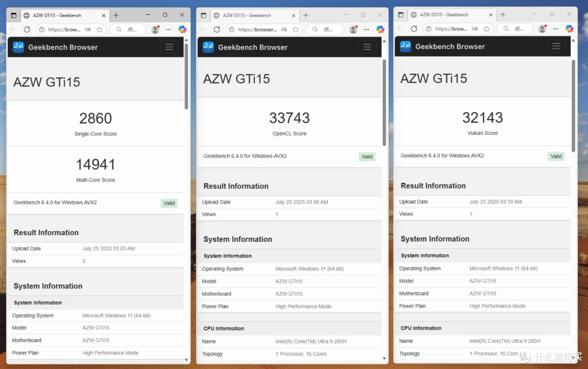Click the search box in the left window toolbar
This screenshot has width=588, height=369.
click(128, 29)
